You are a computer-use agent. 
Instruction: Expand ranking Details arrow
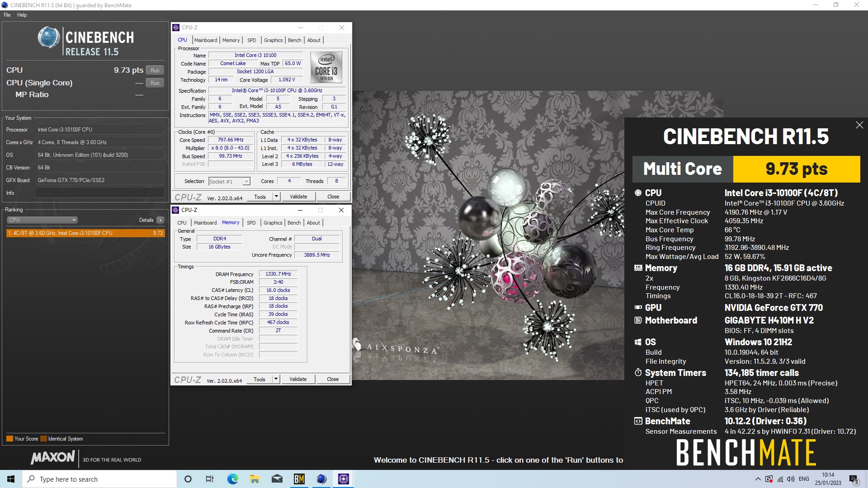[160, 220]
